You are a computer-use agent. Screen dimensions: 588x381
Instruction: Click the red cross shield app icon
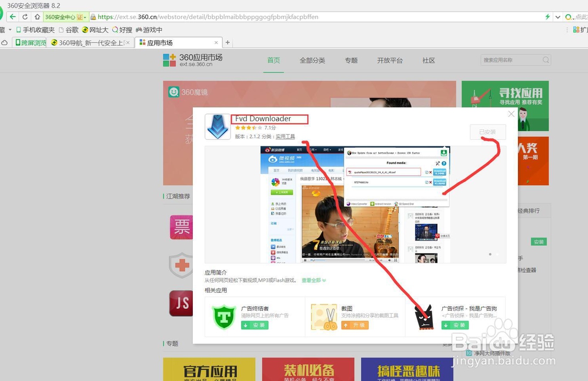182,265
